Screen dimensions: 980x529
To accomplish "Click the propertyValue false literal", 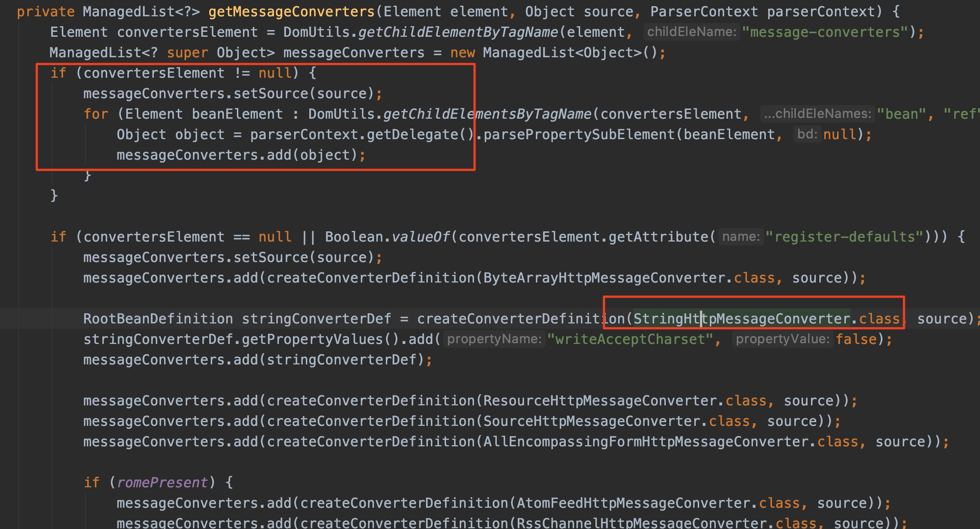I will pyautogui.click(x=856, y=339).
